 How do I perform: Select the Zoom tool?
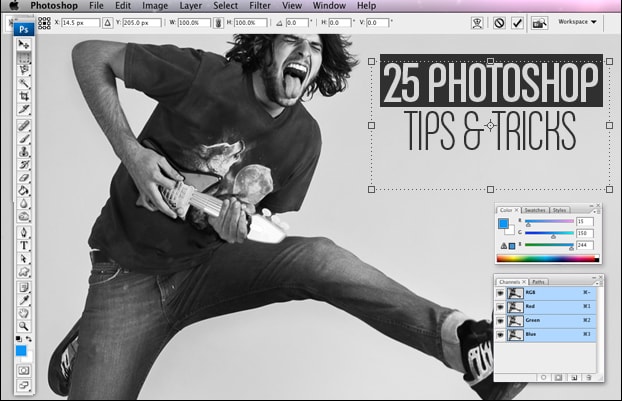[24, 326]
